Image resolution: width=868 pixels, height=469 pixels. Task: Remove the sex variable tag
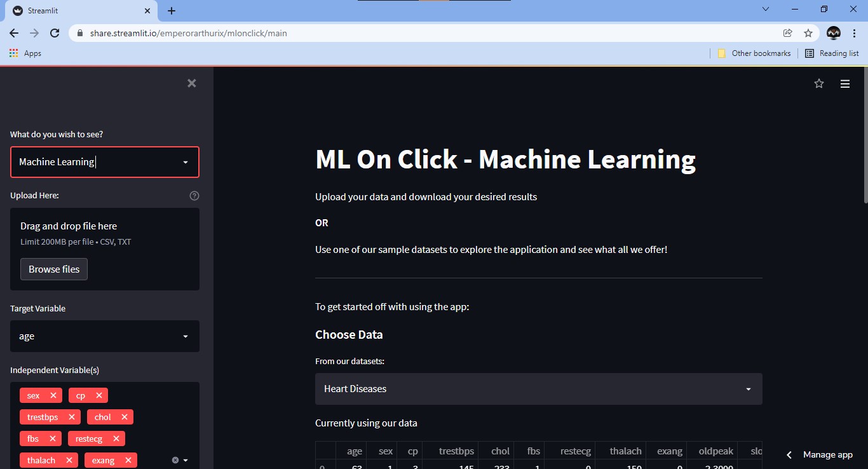tap(53, 395)
